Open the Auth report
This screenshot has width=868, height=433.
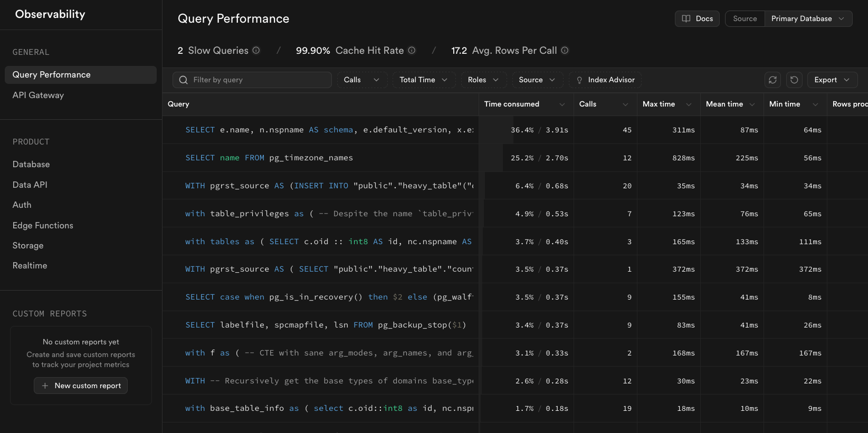(22, 205)
